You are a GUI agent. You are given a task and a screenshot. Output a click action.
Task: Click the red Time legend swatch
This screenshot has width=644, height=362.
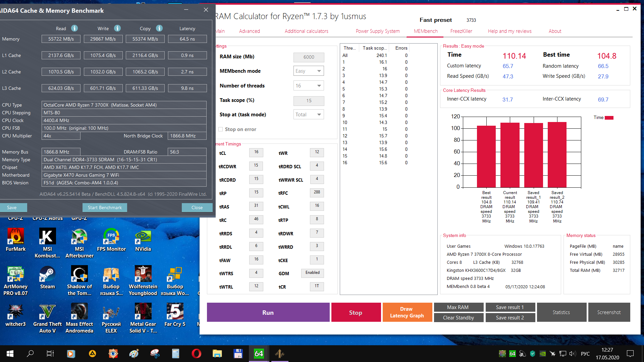pos(609,118)
